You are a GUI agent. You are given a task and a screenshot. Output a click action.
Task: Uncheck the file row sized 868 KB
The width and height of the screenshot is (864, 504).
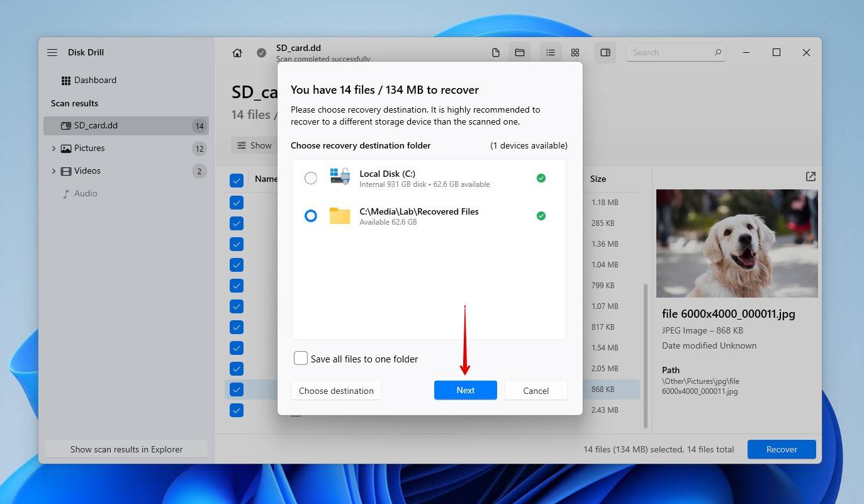click(237, 389)
